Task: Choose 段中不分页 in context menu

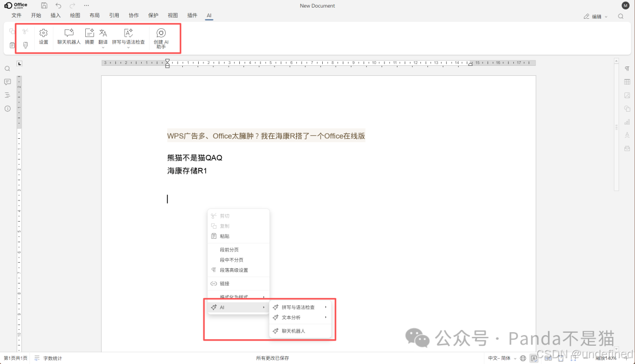Action: (238, 260)
